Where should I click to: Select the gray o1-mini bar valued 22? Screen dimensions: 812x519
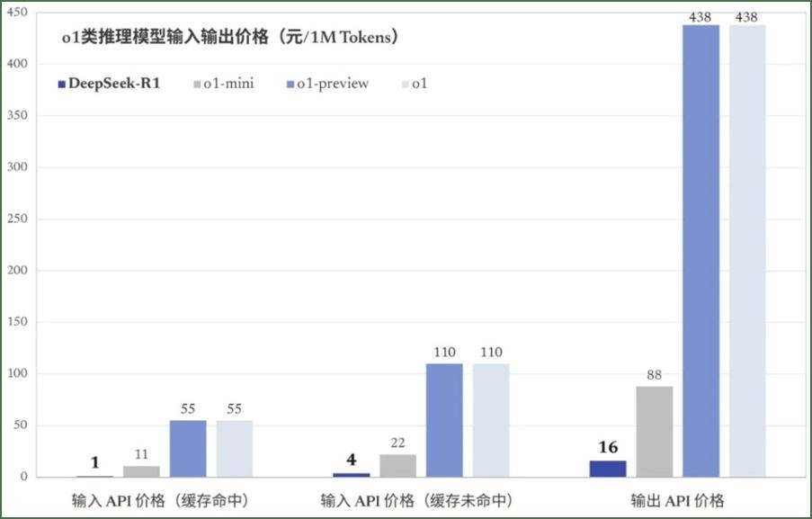pos(397,466)
